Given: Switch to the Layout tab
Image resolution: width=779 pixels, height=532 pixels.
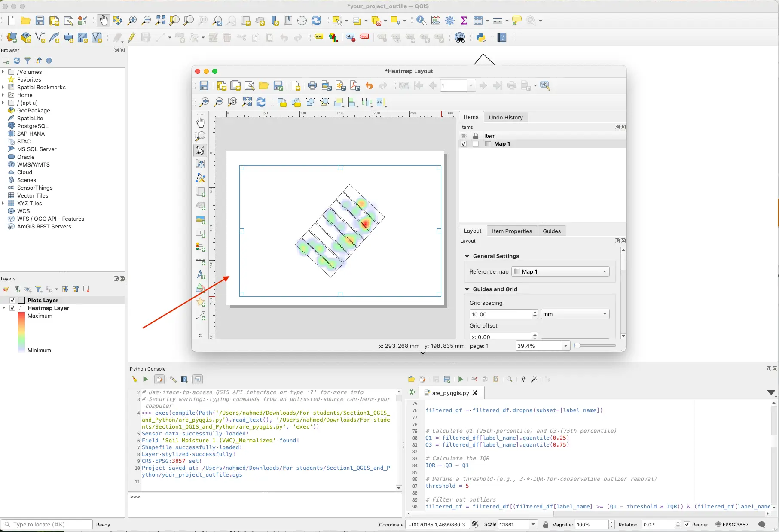Looking at the screenshot, I should (473, 231).
